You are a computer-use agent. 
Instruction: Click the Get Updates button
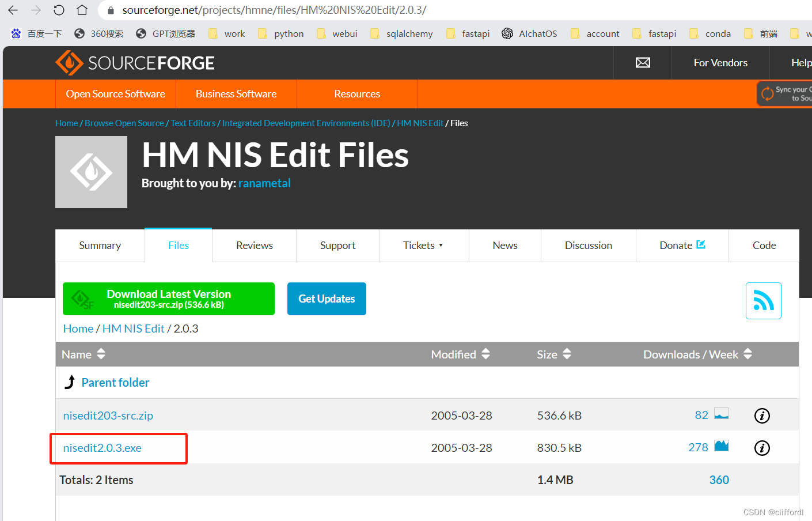(x=327, y=299)
